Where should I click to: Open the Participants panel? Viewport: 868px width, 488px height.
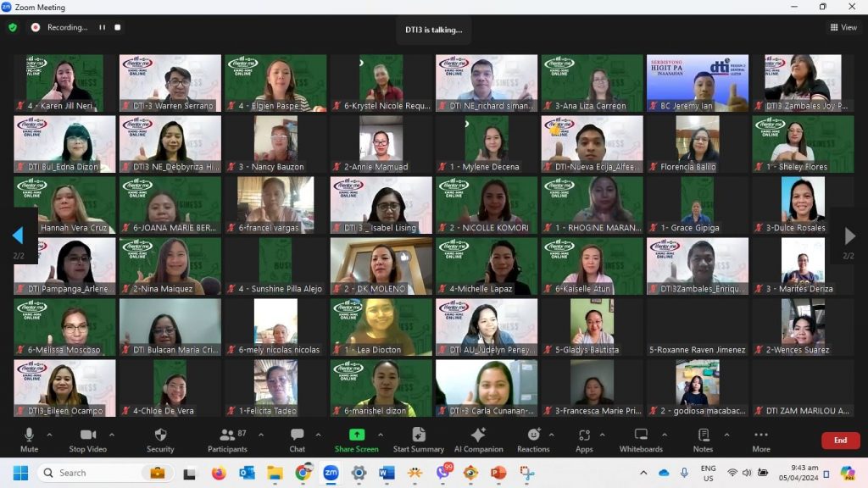pyautogui.click(x=227, y=439)
